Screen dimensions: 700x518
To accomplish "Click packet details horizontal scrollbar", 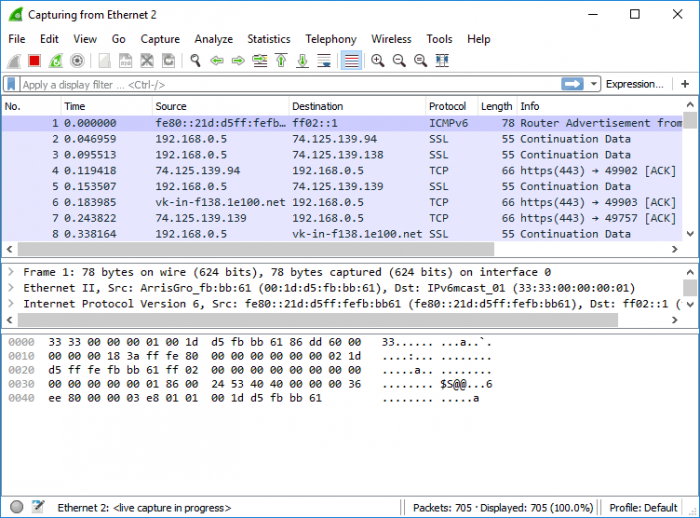I will pyautogui.click(x=318, y=320).
